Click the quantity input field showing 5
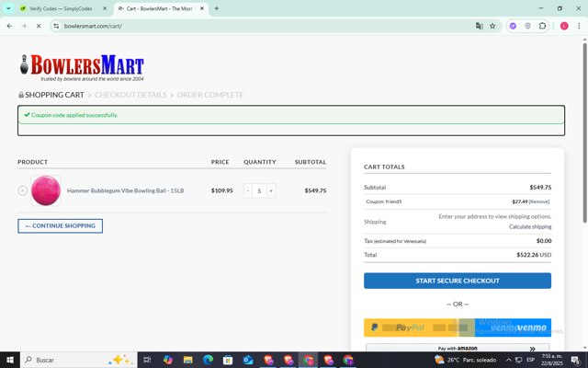588x368 pixels. (x=259, y=190)
